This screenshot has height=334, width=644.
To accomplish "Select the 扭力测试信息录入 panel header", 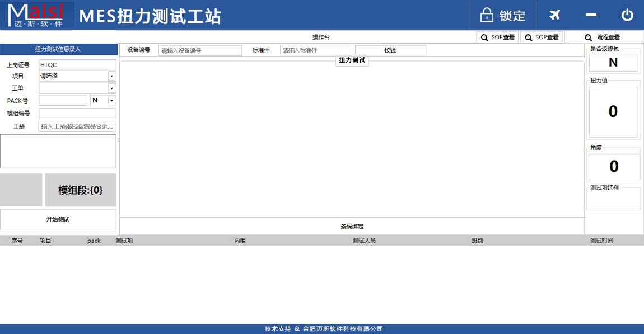I will [58, 49].
